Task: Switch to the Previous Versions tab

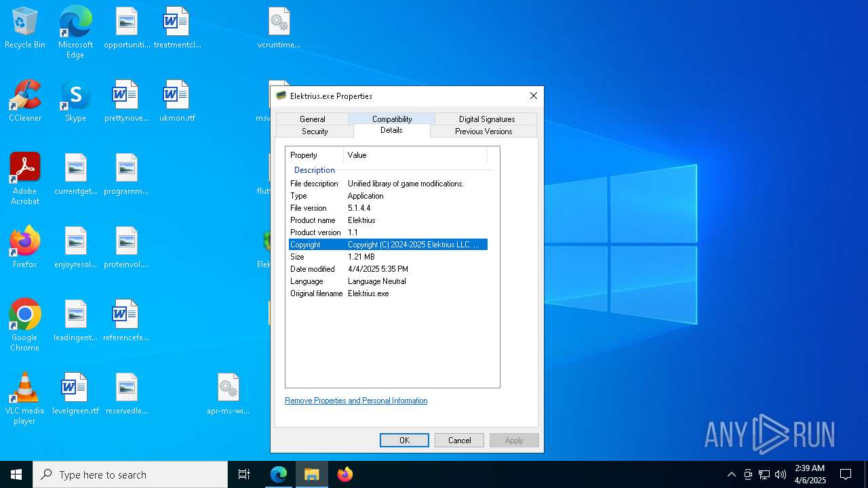Action: (x=484, y=131)
